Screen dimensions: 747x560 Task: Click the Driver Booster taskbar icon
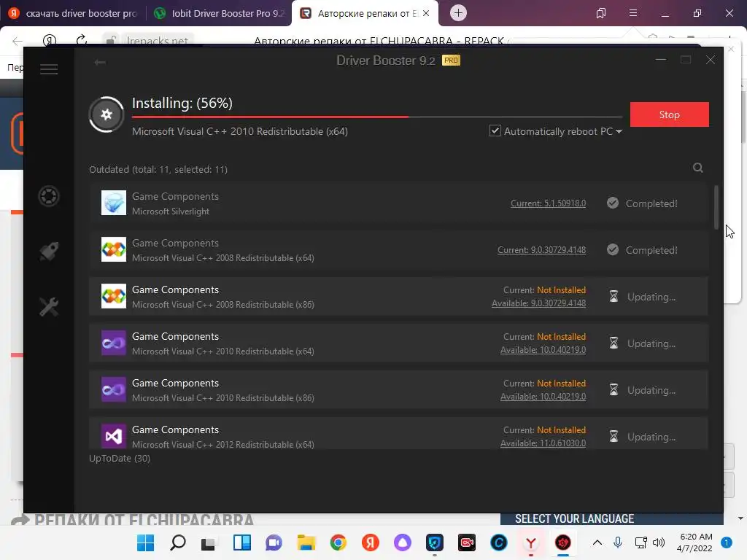coord(562,542)
